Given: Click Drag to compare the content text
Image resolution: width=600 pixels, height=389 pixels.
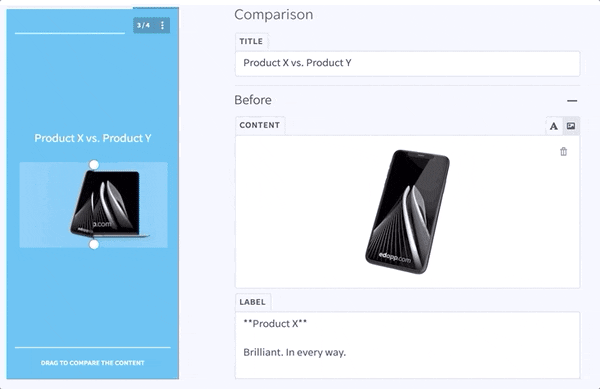Looking at the screenshot, I should [x=93, y=363].
